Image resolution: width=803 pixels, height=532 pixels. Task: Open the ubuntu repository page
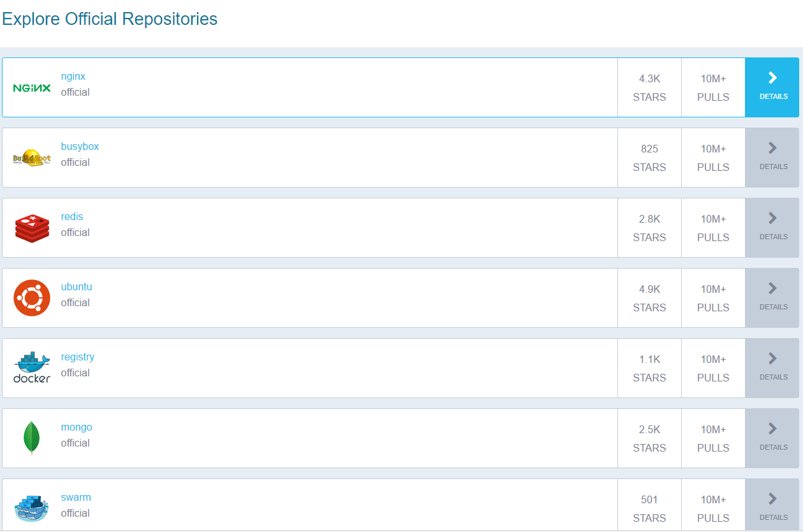[x=76, y=286]
